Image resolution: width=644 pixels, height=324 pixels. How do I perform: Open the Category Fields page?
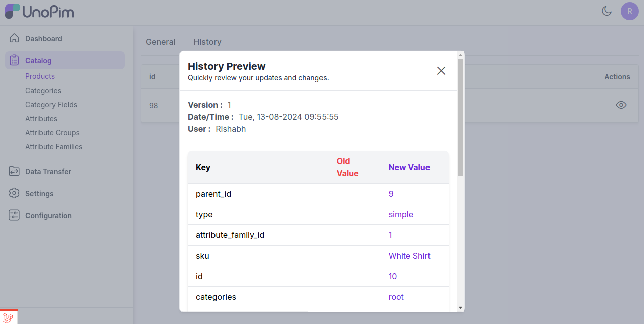coord(51,105)
